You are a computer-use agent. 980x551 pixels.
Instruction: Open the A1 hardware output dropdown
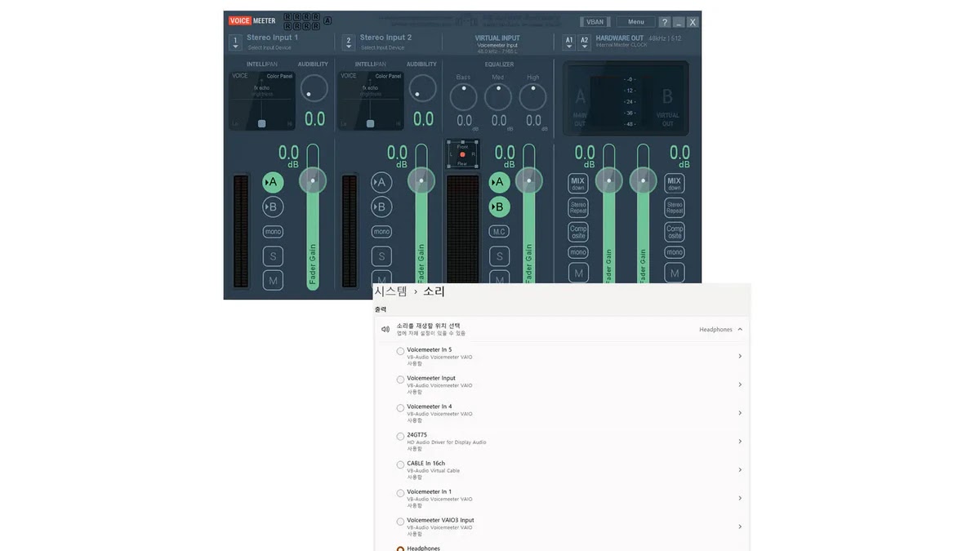[569, 42]
